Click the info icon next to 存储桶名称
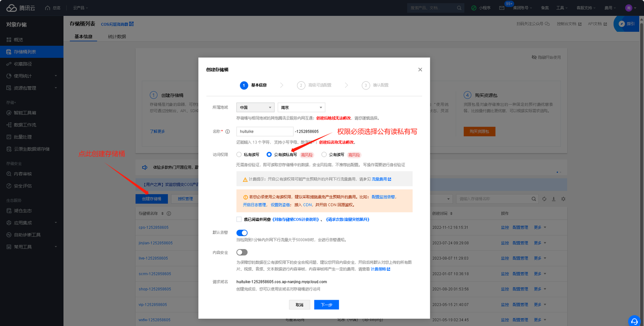Viewport: 644px width, 326px height. point(169,214)
